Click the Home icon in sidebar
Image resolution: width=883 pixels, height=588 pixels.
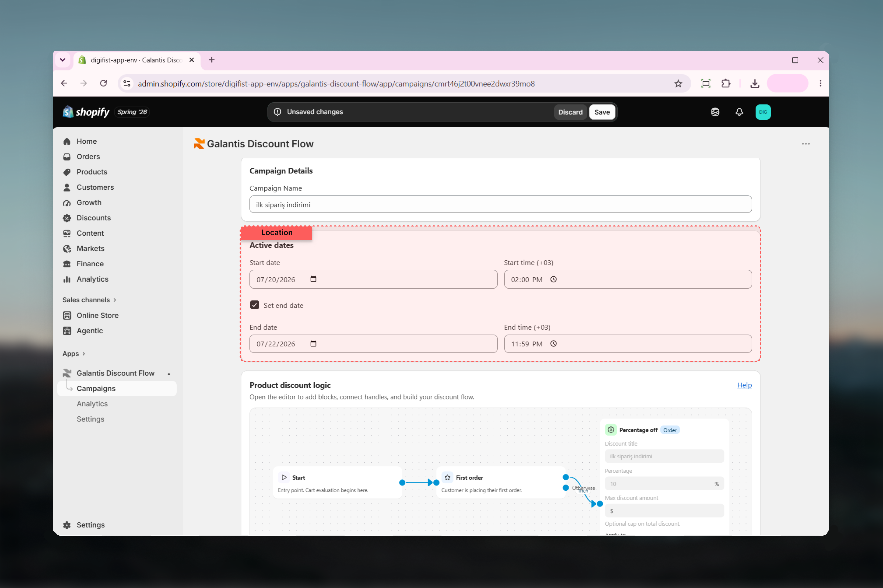67,141
